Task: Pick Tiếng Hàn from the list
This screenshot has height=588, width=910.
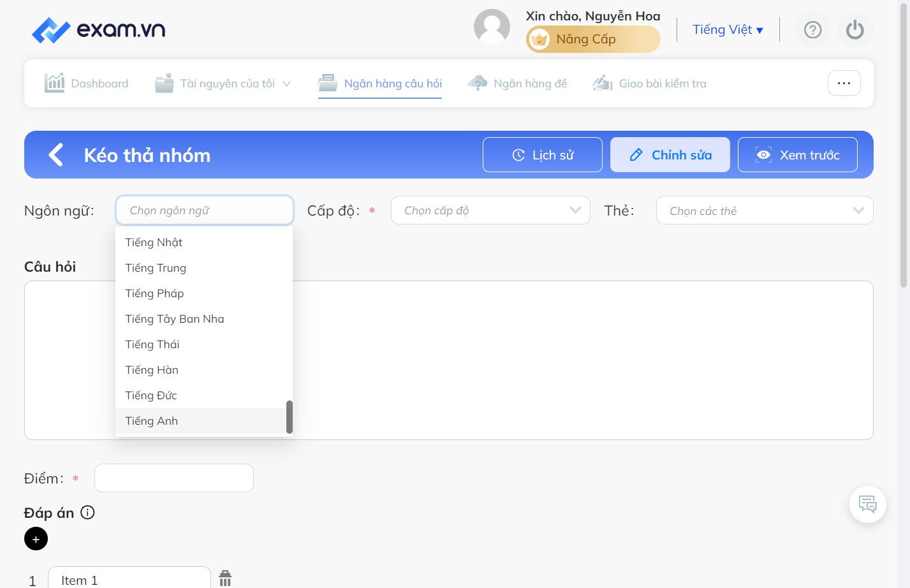Action: tap(204, 370)
